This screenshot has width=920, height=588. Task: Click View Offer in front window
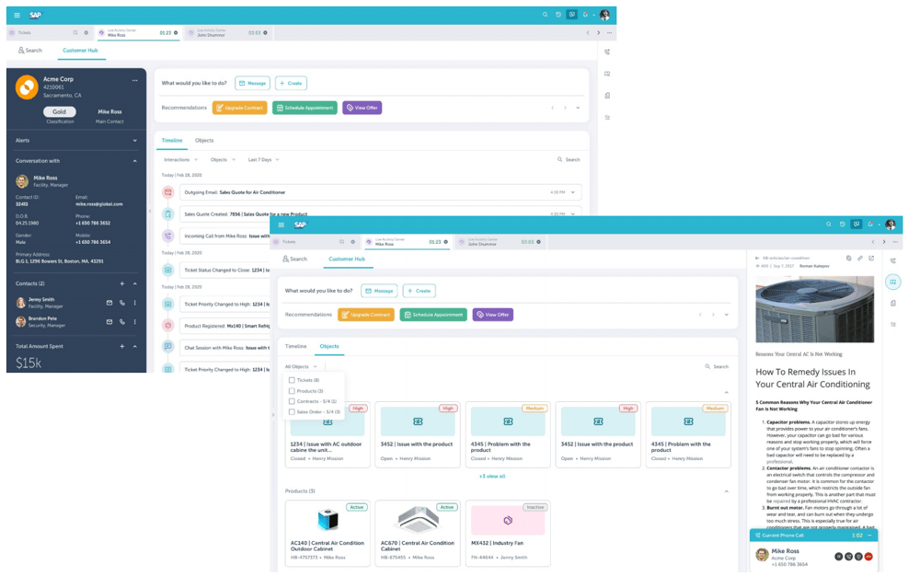tap(493, 315)
